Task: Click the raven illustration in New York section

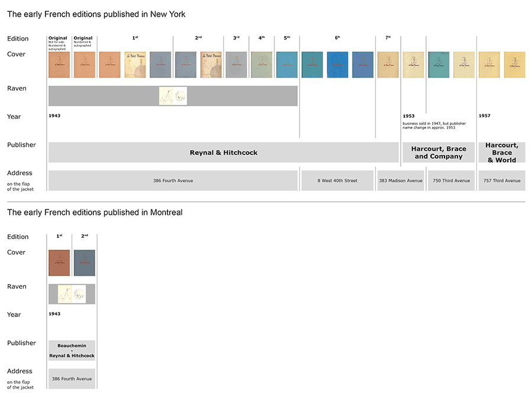Action: [173, 96]
